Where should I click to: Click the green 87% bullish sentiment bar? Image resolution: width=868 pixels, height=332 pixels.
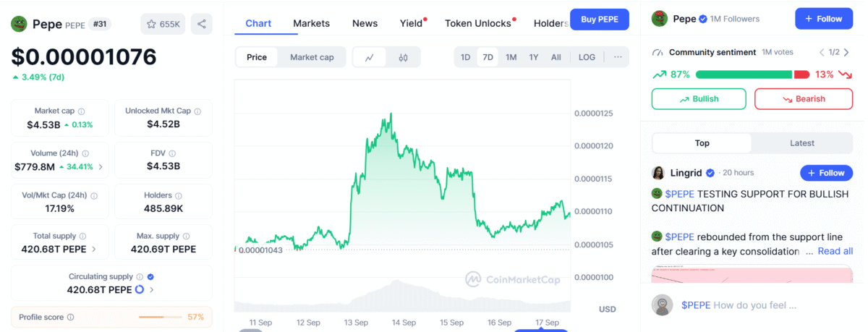point(744,75)
